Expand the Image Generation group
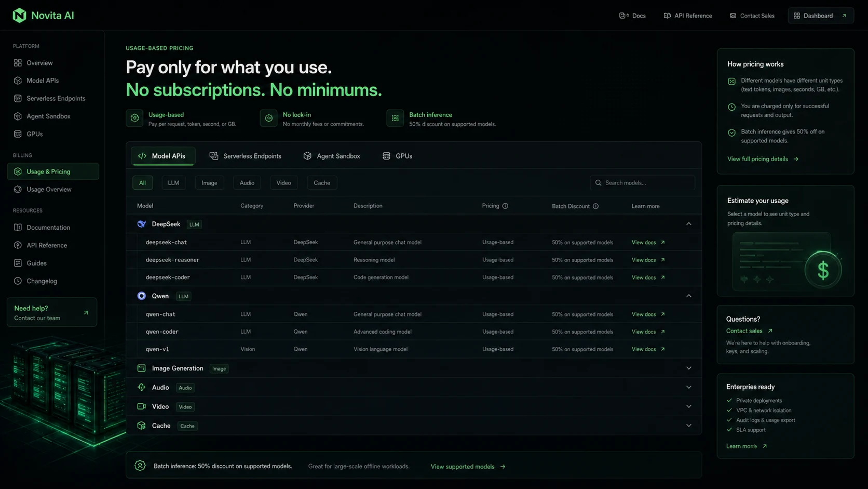Image resolution: width=868 pixels, height=489 pixels. (689, 368)
